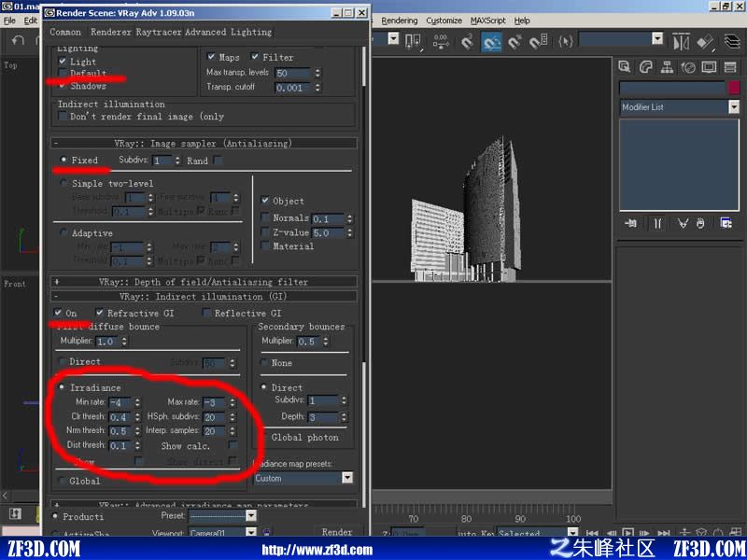Collapse VRay Indirect illumination (GI) rollout
Image resolution: width=747 pixels, height=560 pixels.
pyautogui.click(x=204, y=296)
